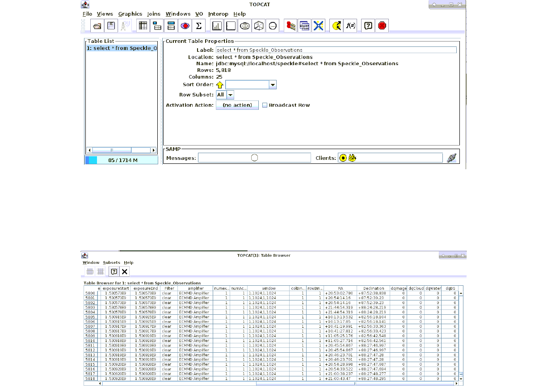
Task: Click the amplifier column header
Action: coord(195,288)
